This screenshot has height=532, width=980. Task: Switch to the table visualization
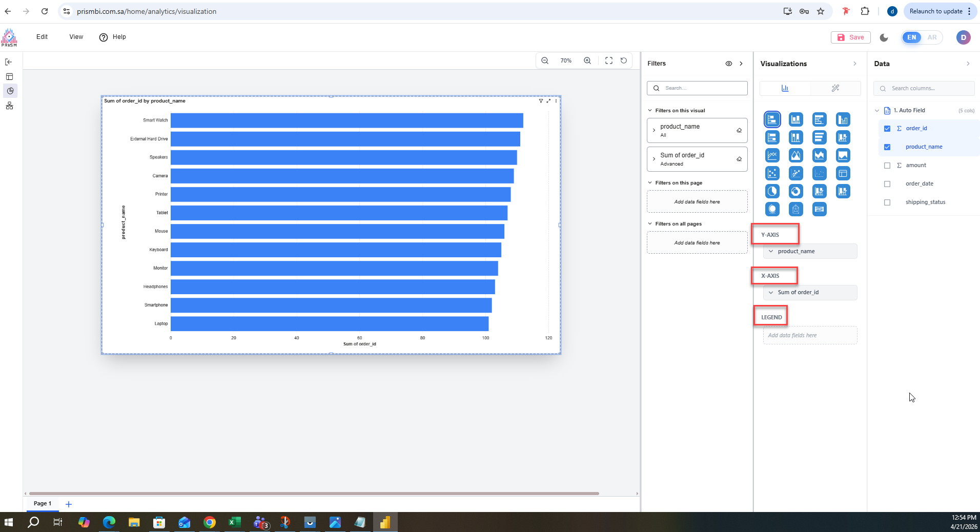pos(843,173)
